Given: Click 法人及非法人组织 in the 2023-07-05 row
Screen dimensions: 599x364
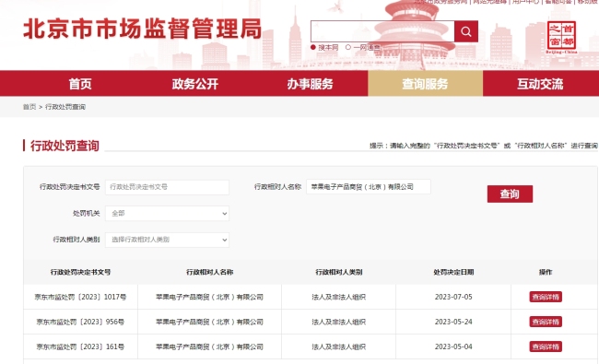Looking at the screenshot, I should coord(339,297).
